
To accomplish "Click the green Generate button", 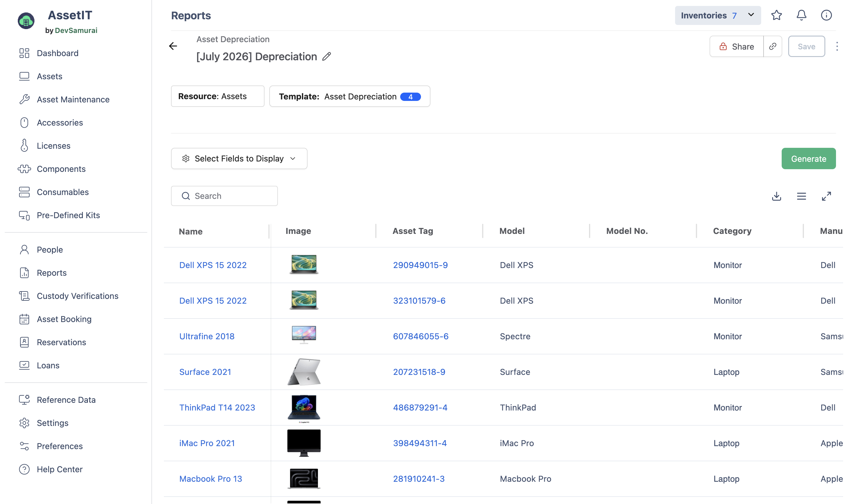I will pyautogui.click(x=808, y=158).
